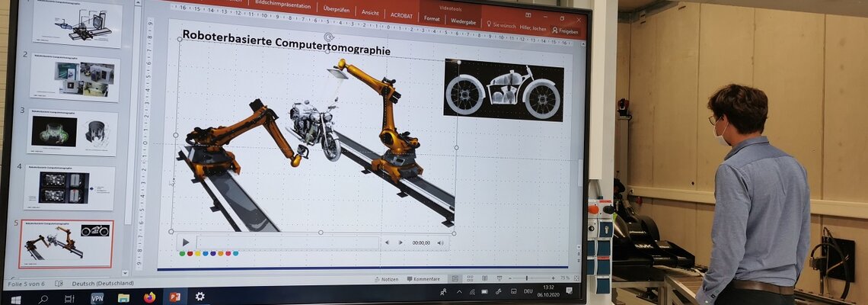Open the Windows Start menu

(15, 300)
